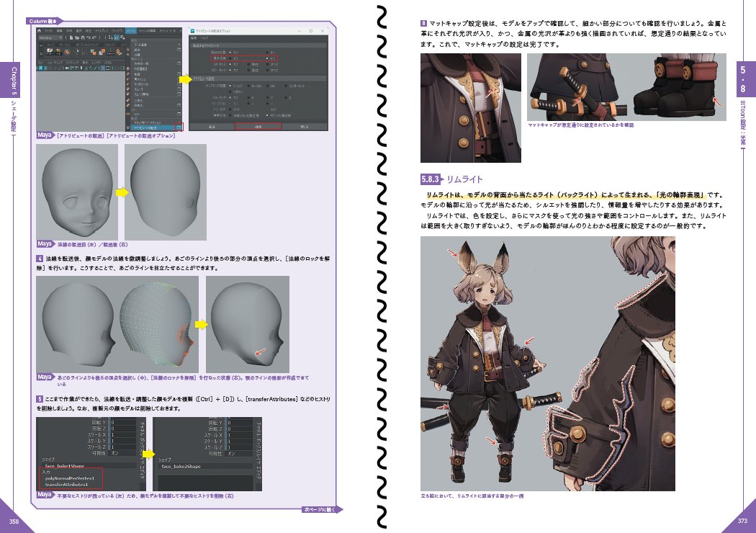Open the ヘルプ menu in the options dialog
This screenshot has height=533, width=756.
204,38
